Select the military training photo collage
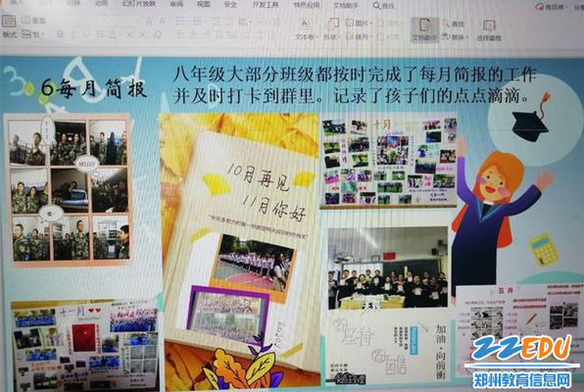 [69, 190]
